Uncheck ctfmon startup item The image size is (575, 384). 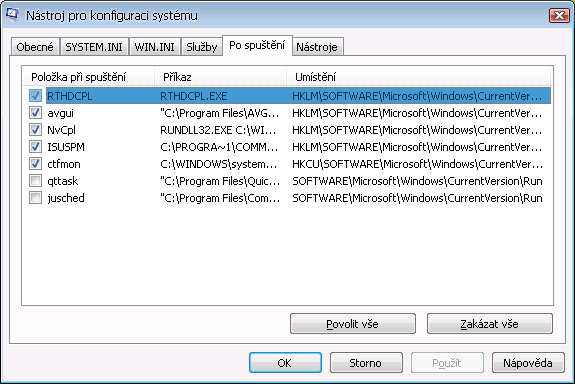point(36,164)
